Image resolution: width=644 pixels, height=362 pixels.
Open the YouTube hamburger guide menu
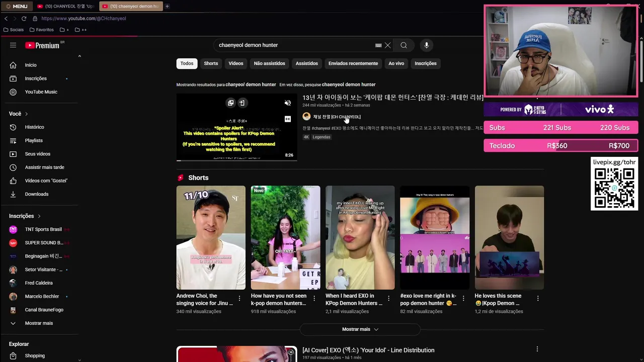click(x=13, y=45)
